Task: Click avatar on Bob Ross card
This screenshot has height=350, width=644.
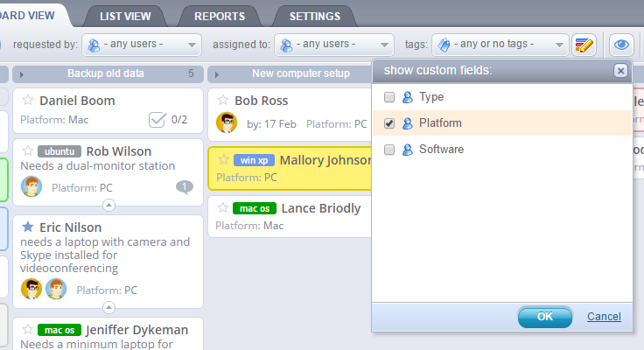Action: pyautogui.click(x=227, y=122)
